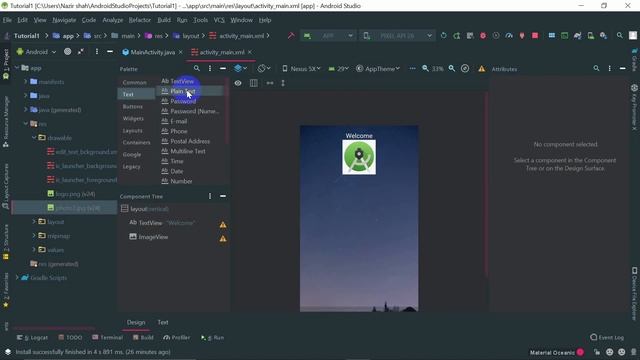Expand the java folder
640x360 pixels.
point(26,96)
